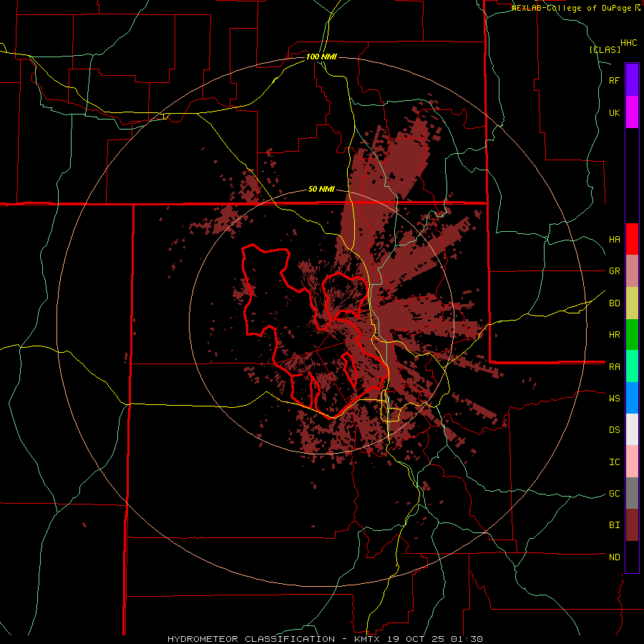Click the GR legend label
644x644 pixels.
pyautogui.click(x=615, y=271)
